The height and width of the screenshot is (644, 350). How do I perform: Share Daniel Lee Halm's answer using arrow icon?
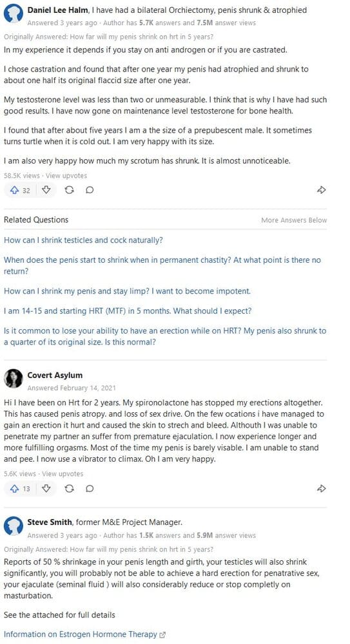[x=322, y=190]
